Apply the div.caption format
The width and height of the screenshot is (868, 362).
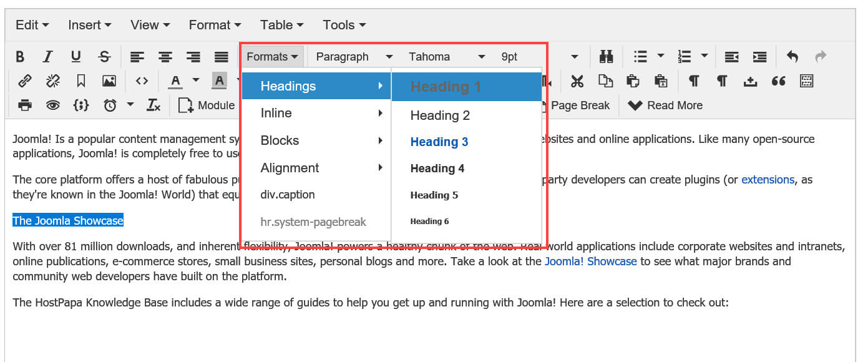(x=316, y=195)
